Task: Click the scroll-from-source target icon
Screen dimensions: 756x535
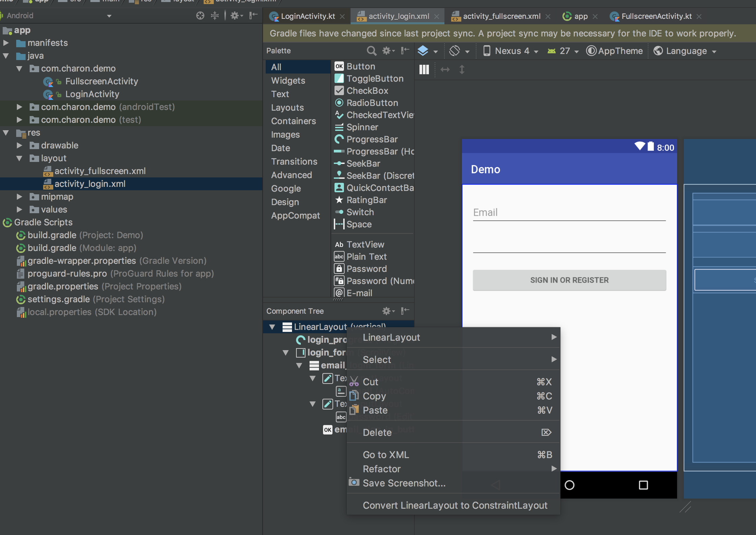Action: click(x=200, y=16)
